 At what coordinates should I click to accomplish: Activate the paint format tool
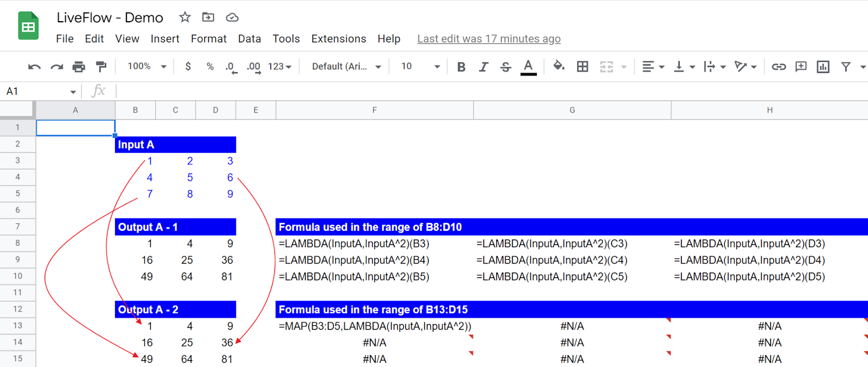click(101, 67)
